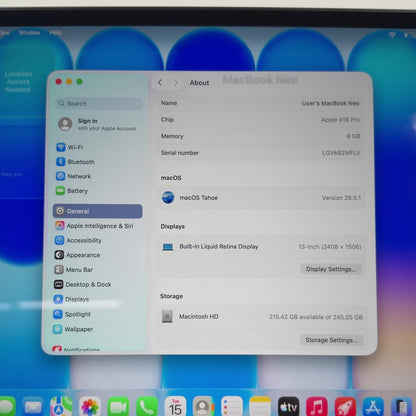Open Contacts from the Dock
This screenshot has width=416, height=416.
(203, 407)
